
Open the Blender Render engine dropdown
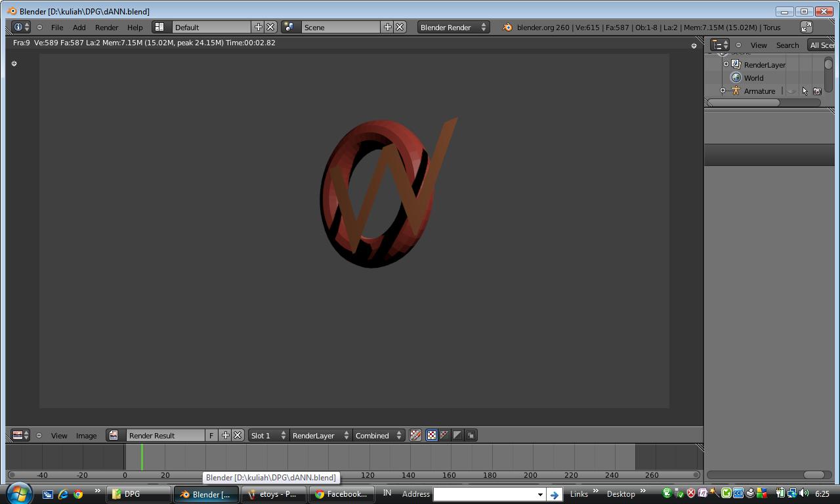[x=453, y=27]
